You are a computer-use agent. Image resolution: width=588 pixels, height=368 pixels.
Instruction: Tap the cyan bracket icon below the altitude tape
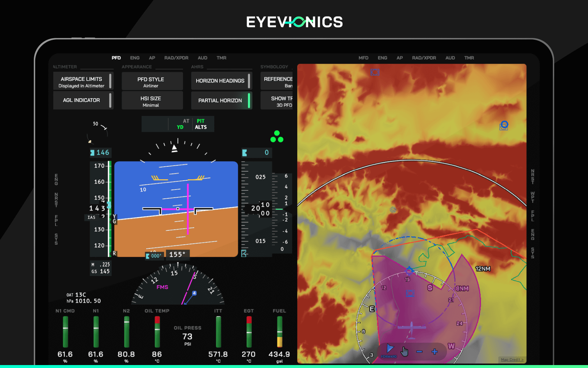point(244,253)
